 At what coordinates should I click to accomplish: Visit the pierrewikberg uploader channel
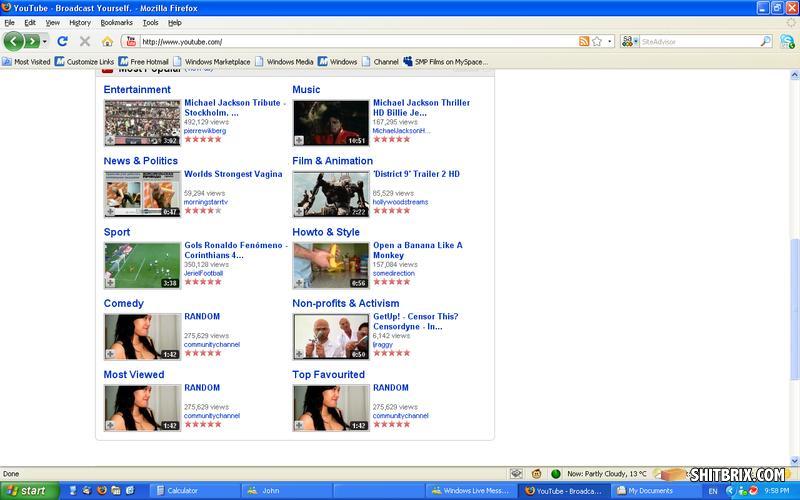(205, 131)
